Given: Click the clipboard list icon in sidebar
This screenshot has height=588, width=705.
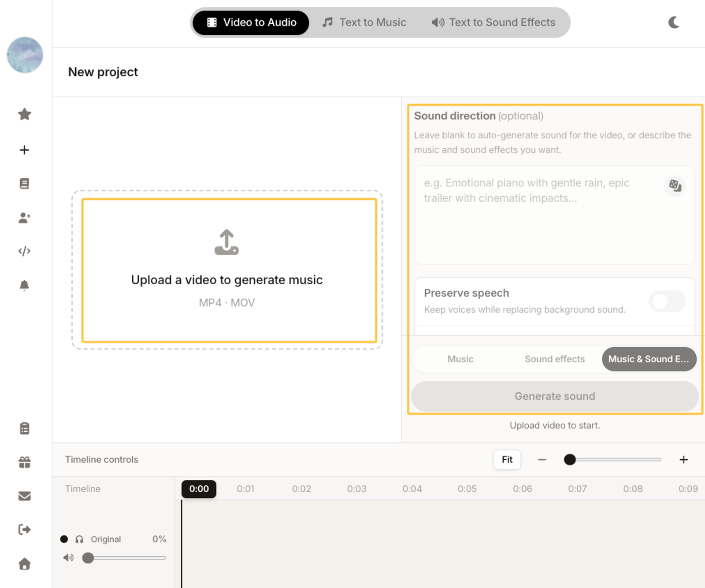Looking at the screenshot, I should 25,428.
